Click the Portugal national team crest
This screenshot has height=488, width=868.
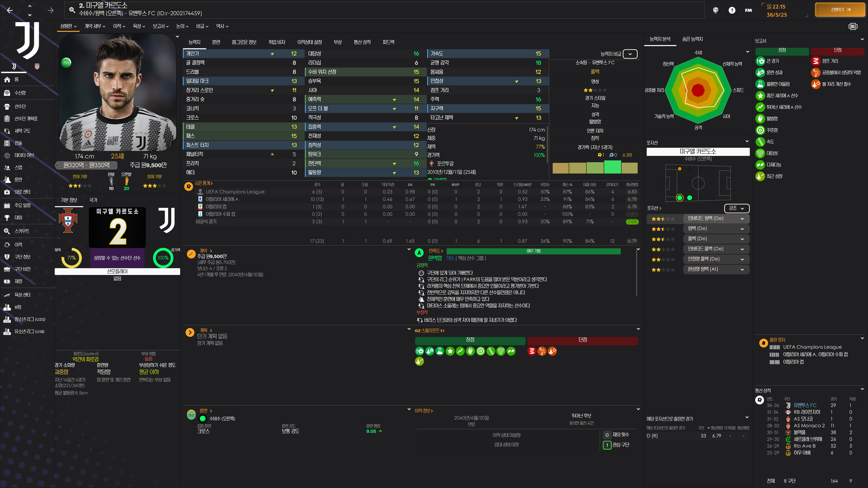[x=68, y=221]
